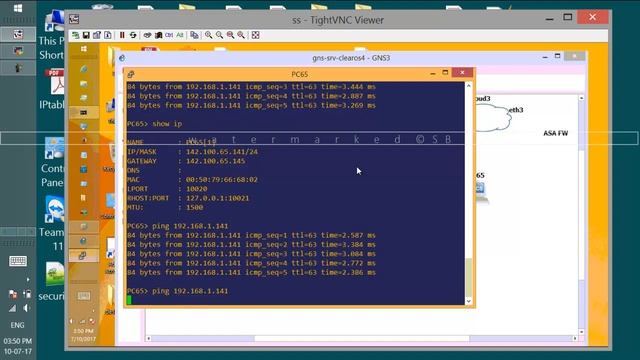
Task: Click the RHOST:PORT 127.0.0.1:10021 line
Action: [x=188, y=198]
